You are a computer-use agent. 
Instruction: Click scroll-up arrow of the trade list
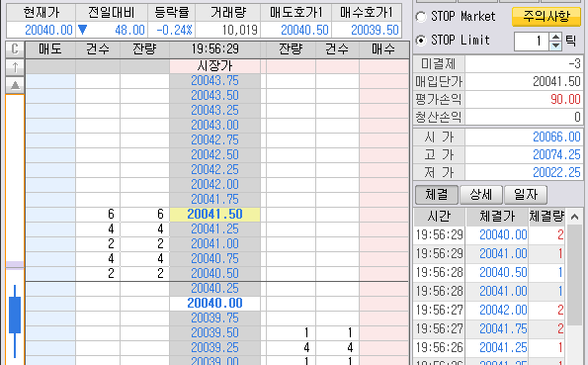coord(574,217)
